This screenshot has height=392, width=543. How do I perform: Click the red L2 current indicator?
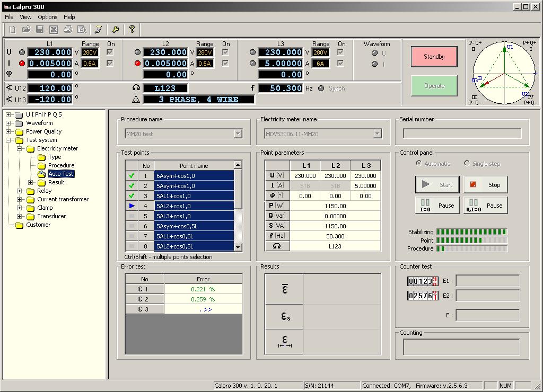137,64
